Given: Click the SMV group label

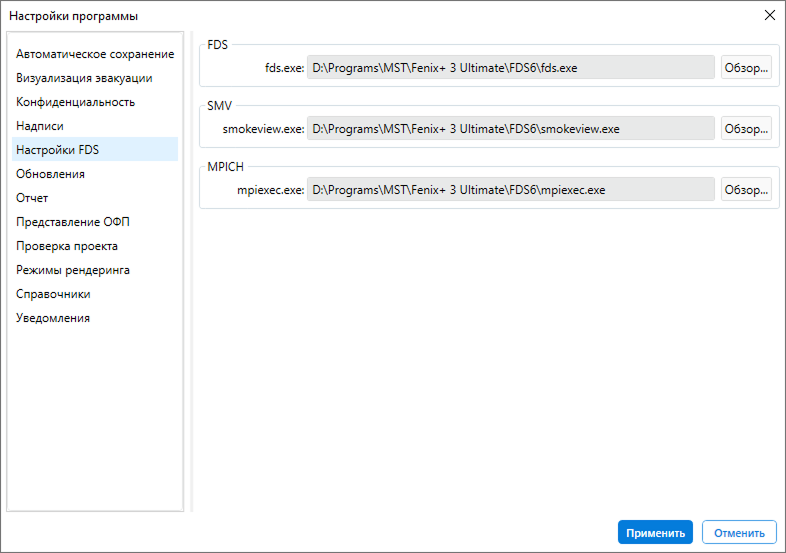Looking at the screenshot, I should coord(220,106).
